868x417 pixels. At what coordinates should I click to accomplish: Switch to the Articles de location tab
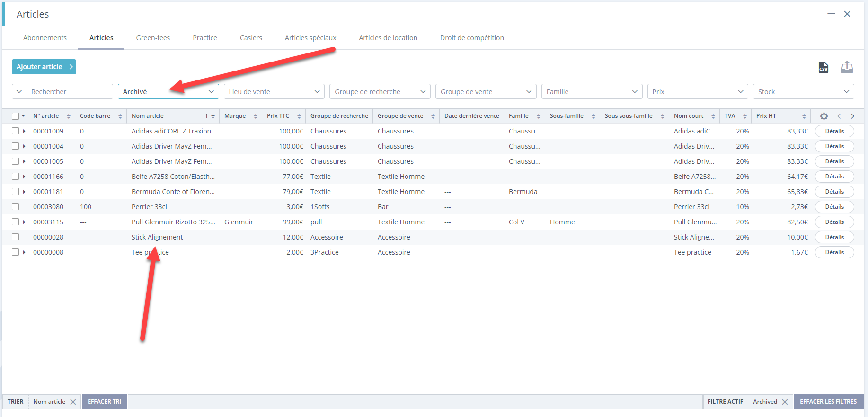click(x=388, y=38)
